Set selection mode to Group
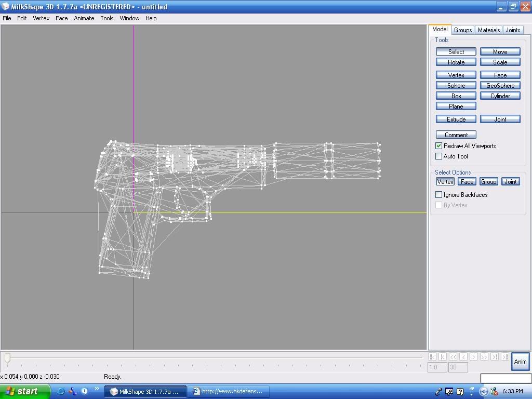The height and width of the screenshot is (399, 532). [x=488, y=181]
